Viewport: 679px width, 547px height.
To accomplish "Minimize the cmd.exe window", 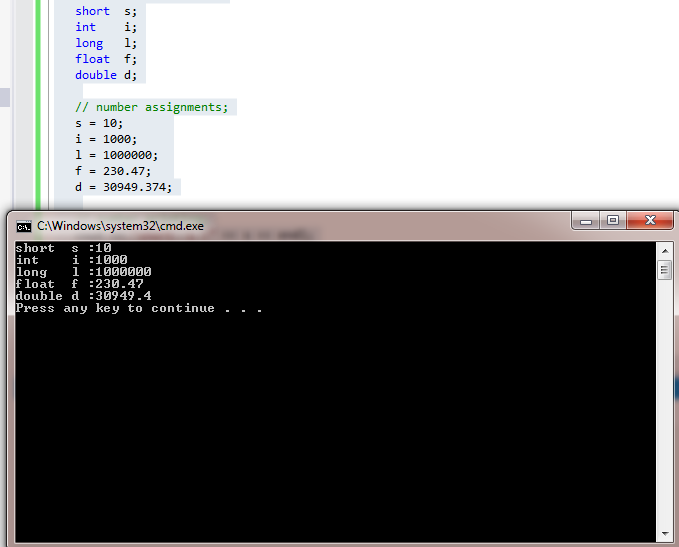I will coord(586,220).
